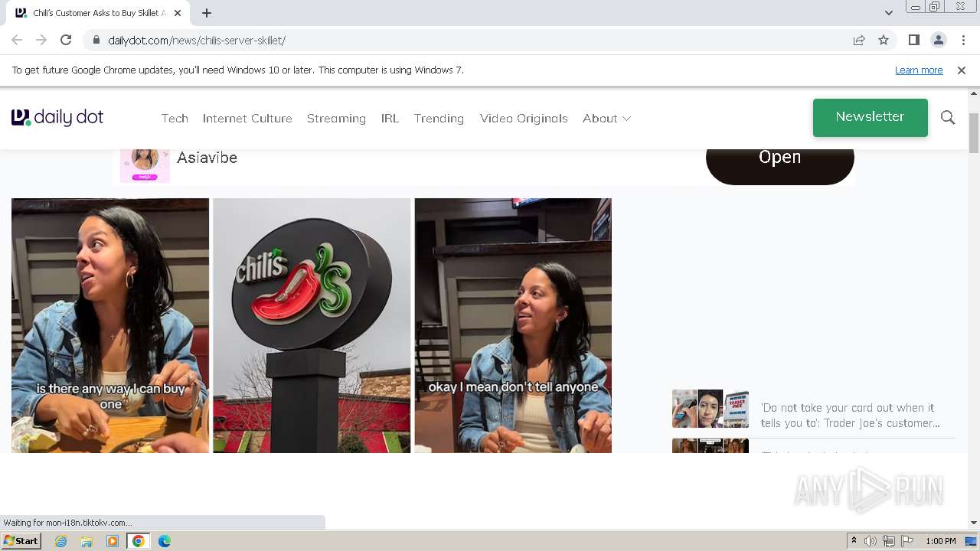Click the Action Center flag tray icon
980x551 pixels.
pyautogui.click(x=906, y=541)
